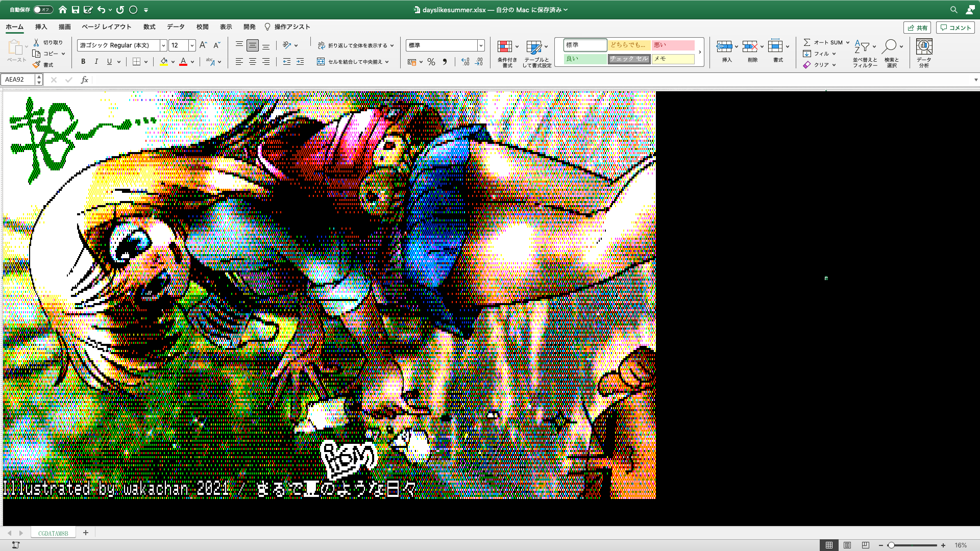Click the Name Box showing AEA92
This screenshot has width=980, height=551.
pyautogui.click(x=18, y=80)
